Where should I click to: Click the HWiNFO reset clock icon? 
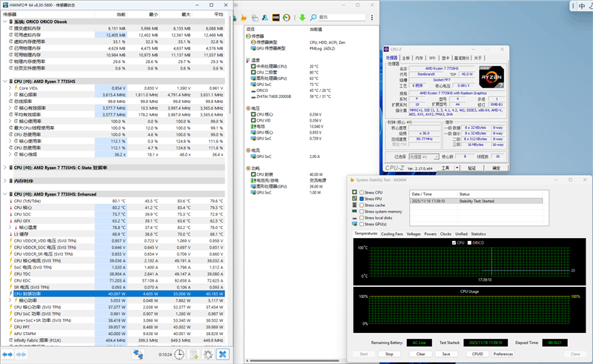(179, 354)
